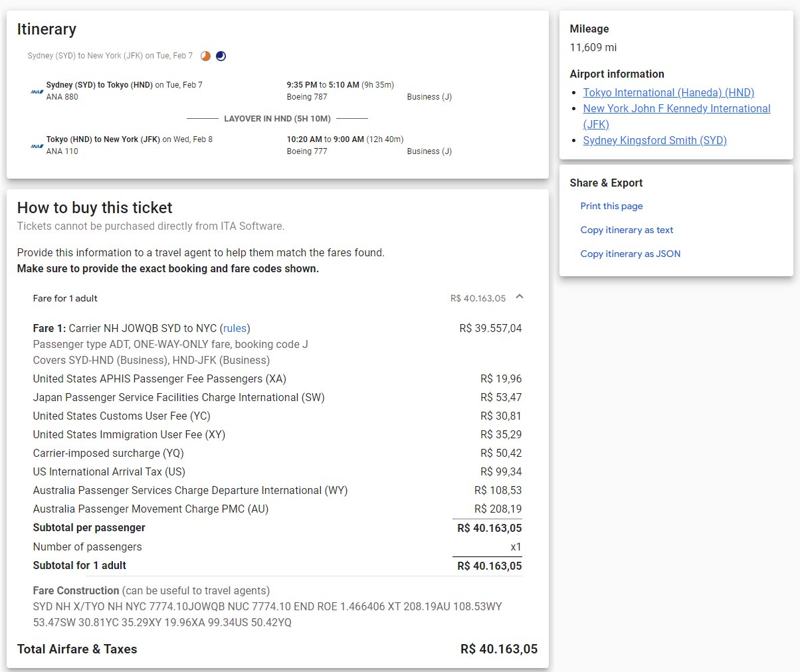Click Australia Passenger Movement Charge PMC (AU)

coord(151,509)
